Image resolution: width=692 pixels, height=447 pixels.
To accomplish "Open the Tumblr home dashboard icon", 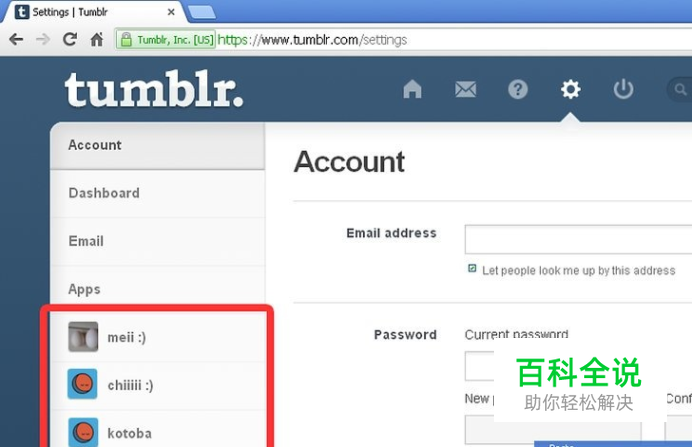I will click(x=412, y=89).
